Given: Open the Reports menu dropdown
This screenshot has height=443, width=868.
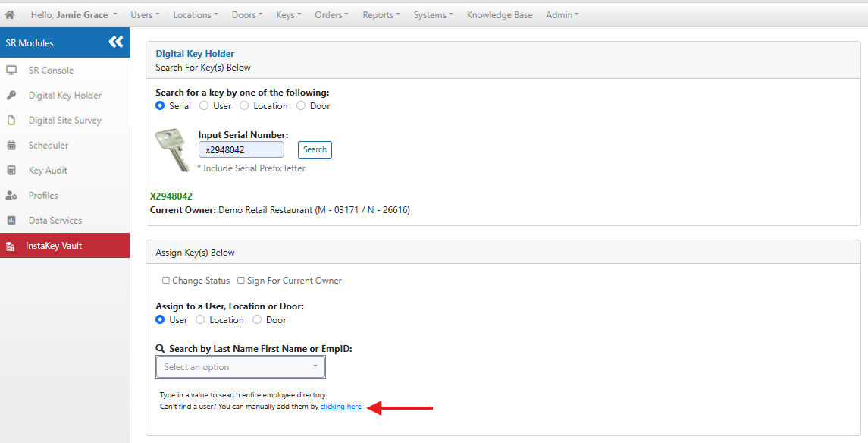Looking at the screenshot, I should (381, 15).
